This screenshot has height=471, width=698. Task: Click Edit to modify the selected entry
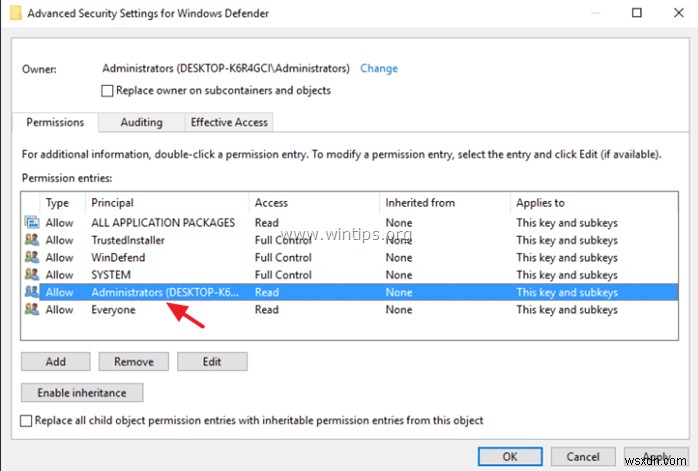(212, 362)
